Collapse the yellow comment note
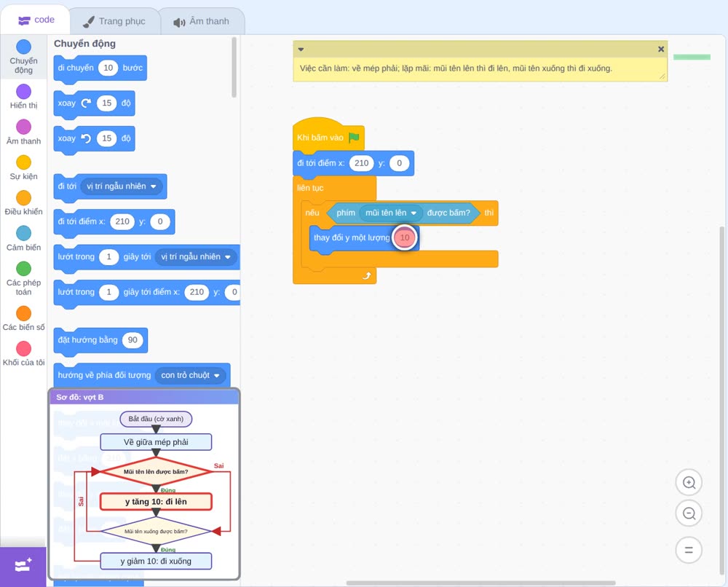The image size is (728, 587). coord(301,50)
